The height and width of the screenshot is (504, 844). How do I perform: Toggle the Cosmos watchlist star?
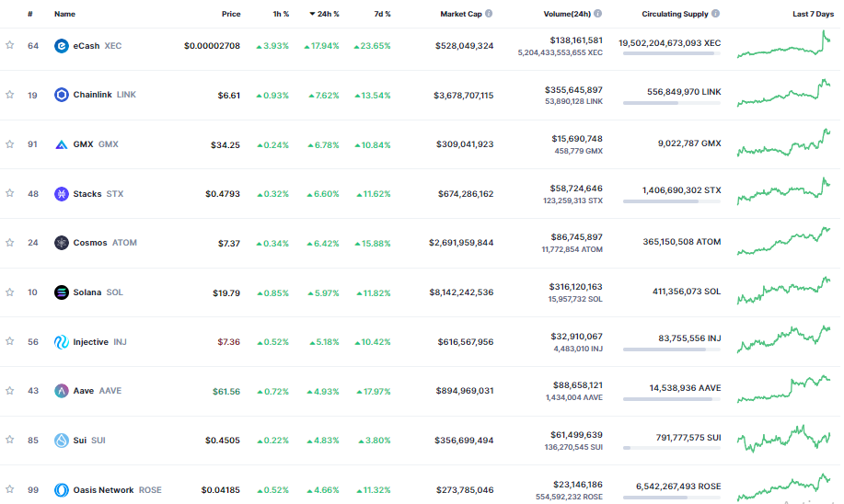coord(10,243)
